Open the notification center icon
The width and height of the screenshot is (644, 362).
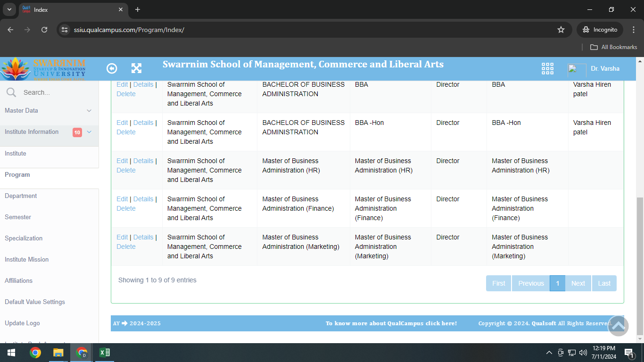(x=629, y=353)
